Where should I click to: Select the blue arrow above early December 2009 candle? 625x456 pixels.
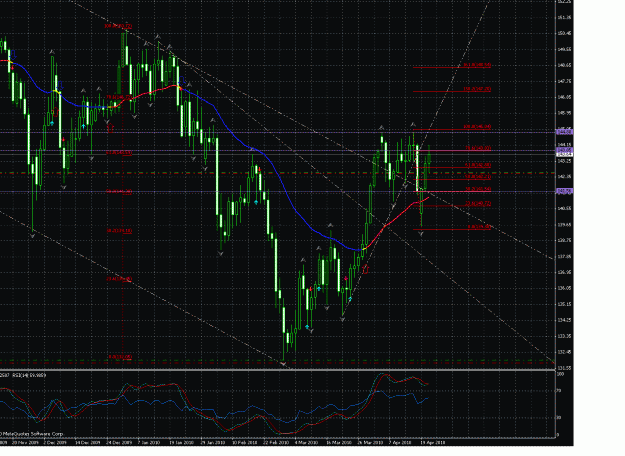[60, 85]
